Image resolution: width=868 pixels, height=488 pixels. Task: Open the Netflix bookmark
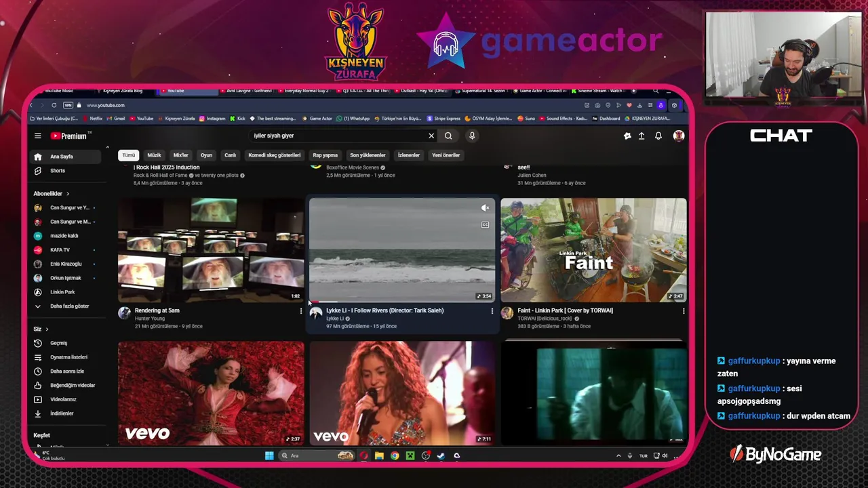pos(93,119)
